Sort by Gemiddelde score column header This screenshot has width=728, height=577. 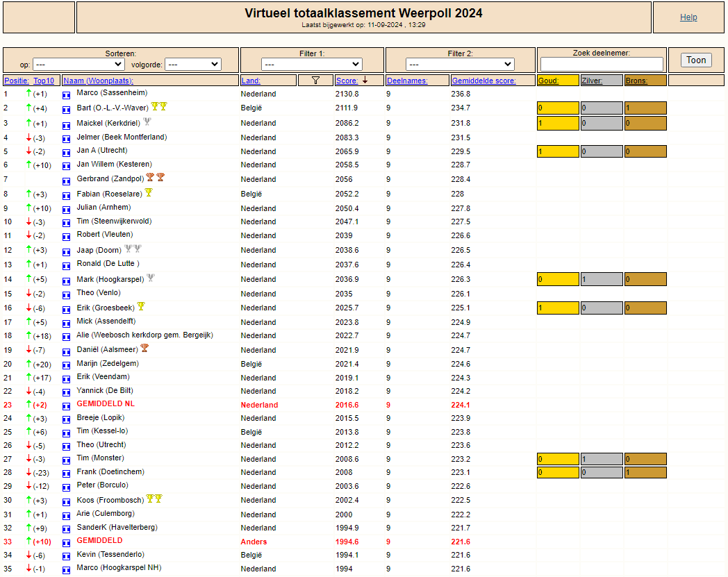point(483,81)
